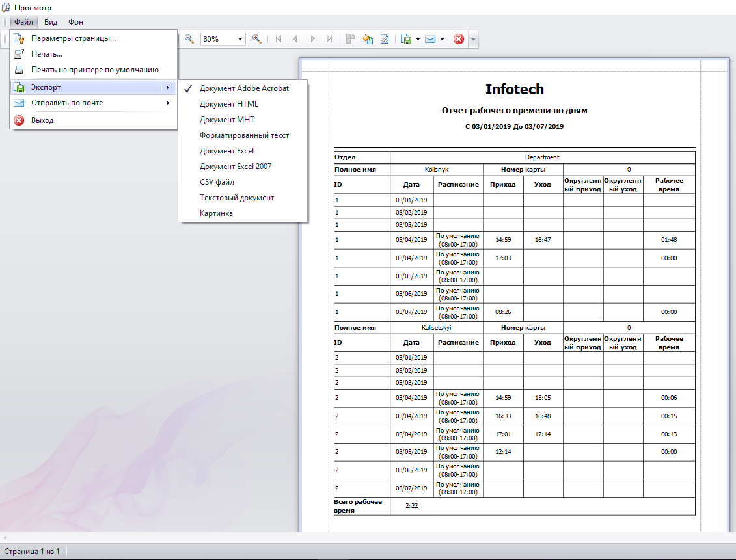This screenshot has width=736, height=560.
Task: Select Документ Excel 2007 export format
Action: pyautogui.click(x=236, y=167)
